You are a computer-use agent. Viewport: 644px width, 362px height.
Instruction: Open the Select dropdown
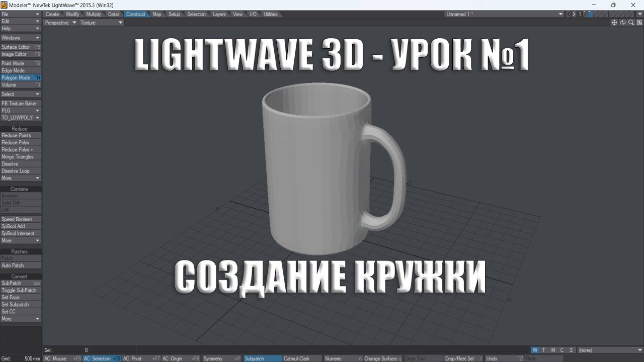tap(21, 94)
